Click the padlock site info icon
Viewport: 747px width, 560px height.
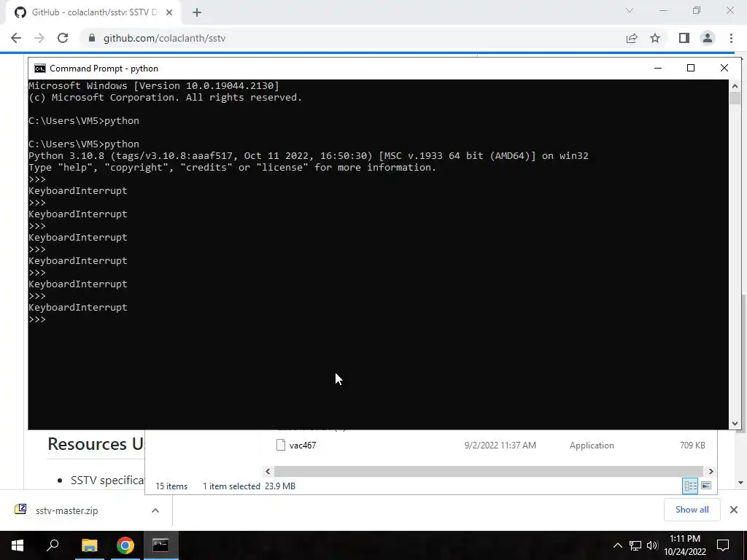91,38
